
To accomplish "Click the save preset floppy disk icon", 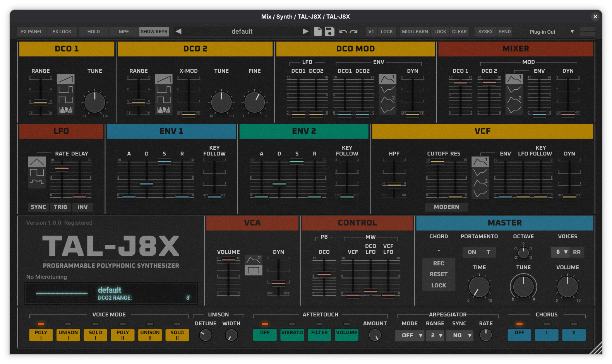I will point(329,32).
